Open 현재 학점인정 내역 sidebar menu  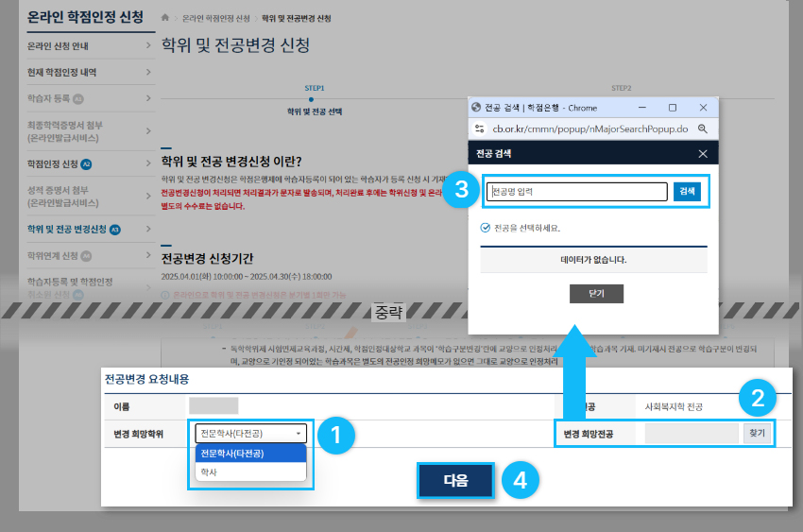[x=90, y=72]
